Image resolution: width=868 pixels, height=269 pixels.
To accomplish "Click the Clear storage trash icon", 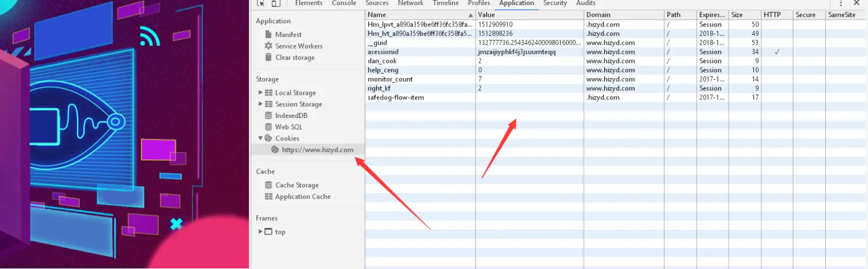I will [x=269, y=57].
